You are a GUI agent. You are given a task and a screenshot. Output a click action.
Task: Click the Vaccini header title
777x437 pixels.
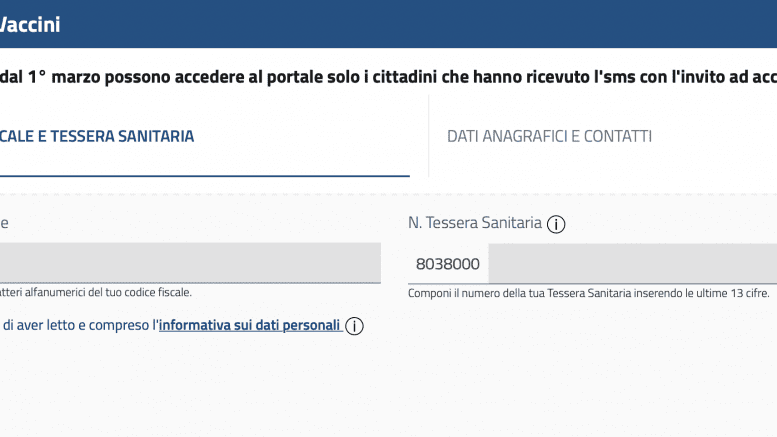pos(30,24)
